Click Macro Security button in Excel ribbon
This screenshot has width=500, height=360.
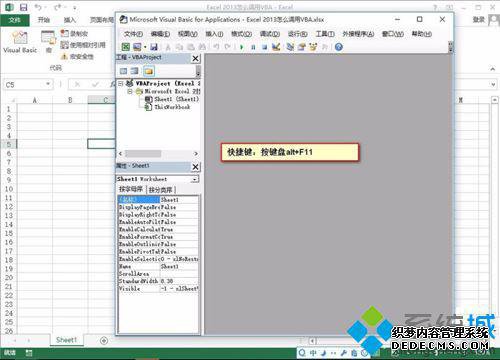(77, 56)
